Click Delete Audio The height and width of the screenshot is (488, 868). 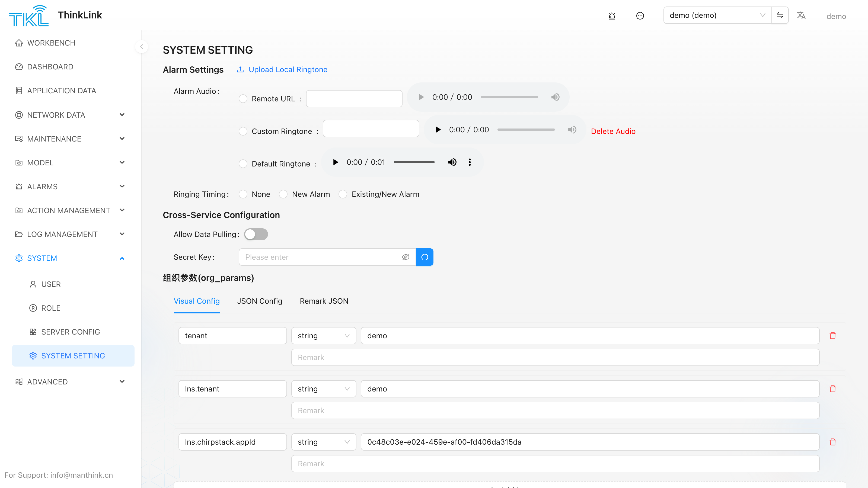click(x=613, y=131)
